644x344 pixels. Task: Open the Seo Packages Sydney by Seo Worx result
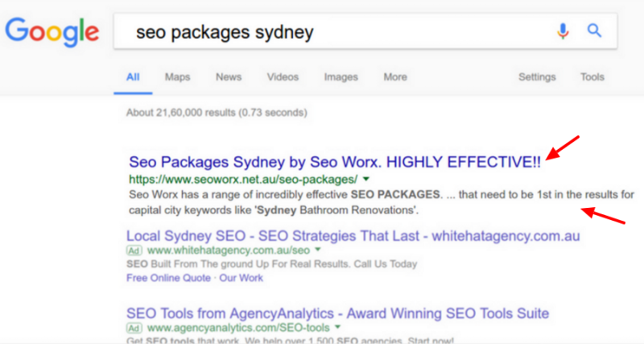click(x=334, y=160)
